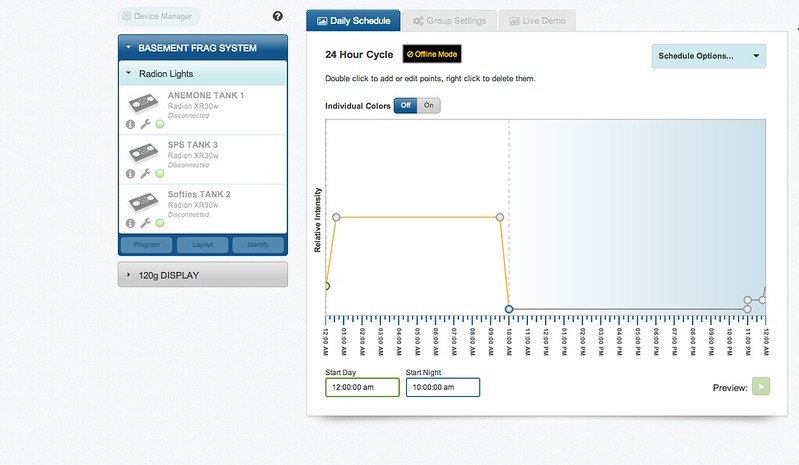Screen dimensions: 799x465
Task: Click the help question mark icon
Action: 277,17
